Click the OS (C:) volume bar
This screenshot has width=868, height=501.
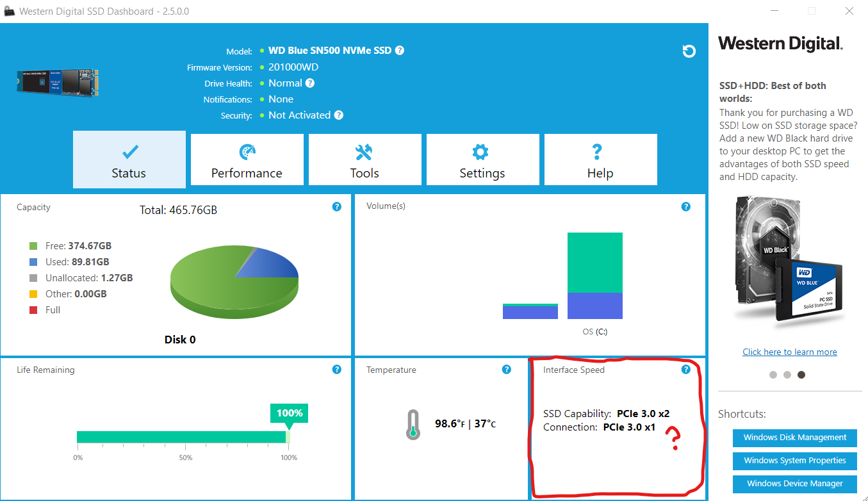click(595, 275)
